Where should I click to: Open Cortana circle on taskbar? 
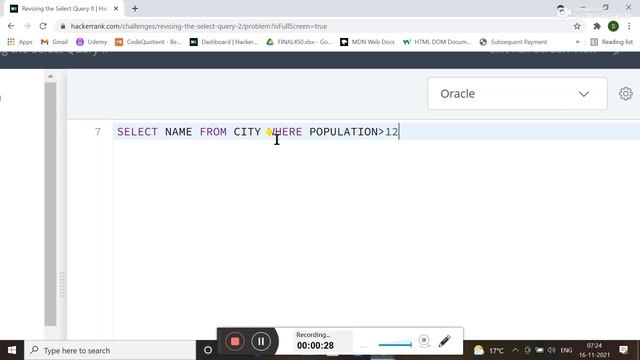[x=208, y=350]
